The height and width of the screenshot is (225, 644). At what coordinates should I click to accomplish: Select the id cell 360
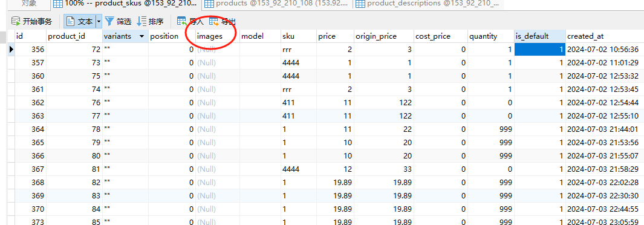30,76
